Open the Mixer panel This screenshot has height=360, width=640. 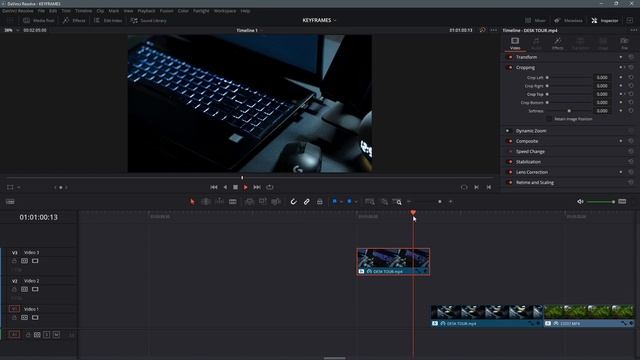(x=535, y=20)
